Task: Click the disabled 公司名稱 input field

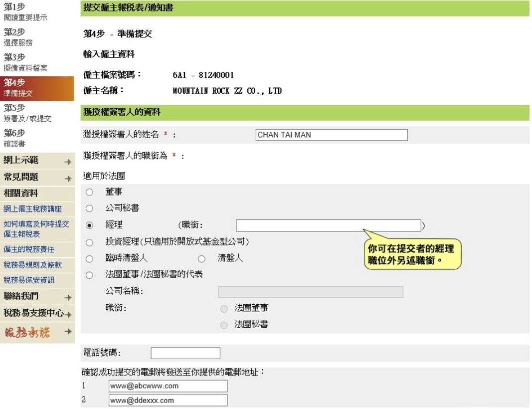Action: (311, 292)
